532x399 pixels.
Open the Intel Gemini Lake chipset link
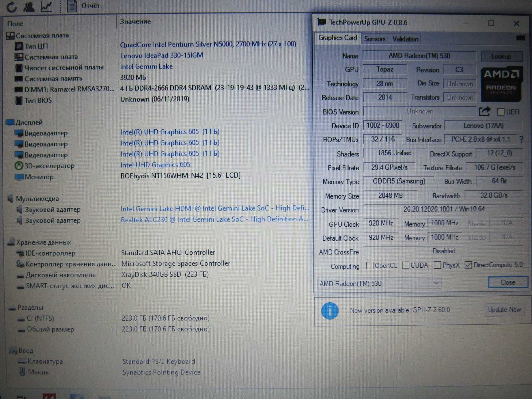click(x=146, y=66)
